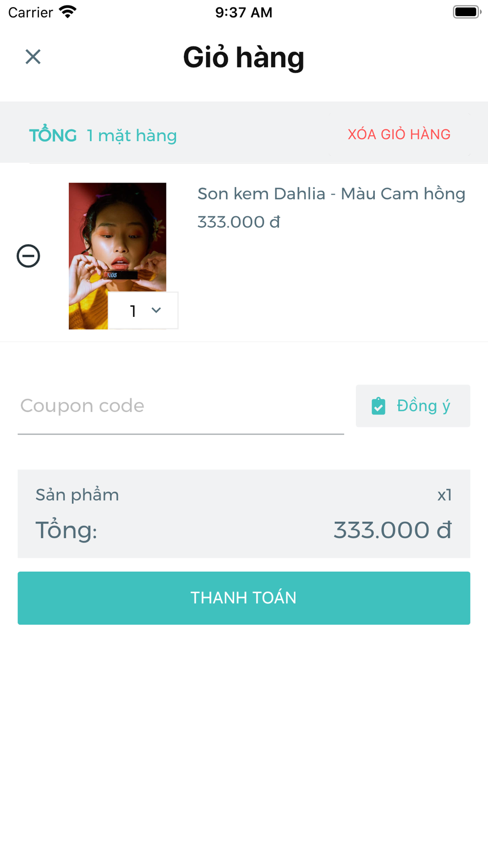Close the Giỏ hàng cart screen
The image size is (488, 868).
(x=33, y=57)
